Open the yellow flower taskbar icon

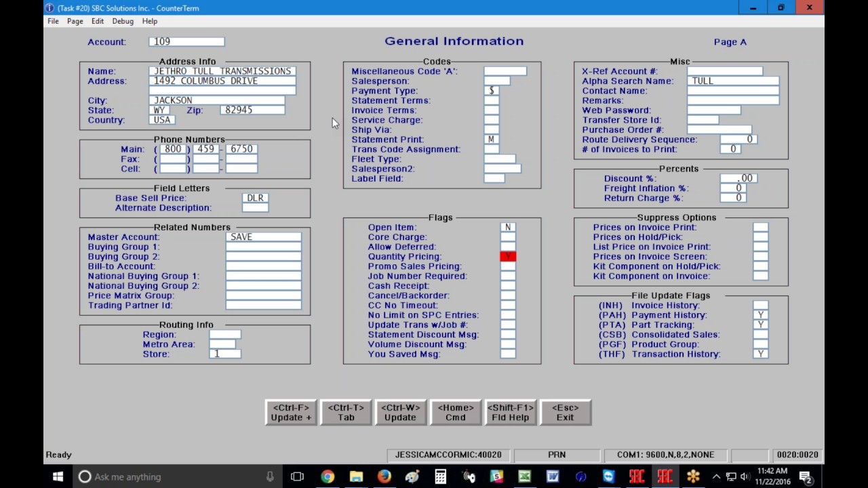pyautogui.click(x=692, y=476)
